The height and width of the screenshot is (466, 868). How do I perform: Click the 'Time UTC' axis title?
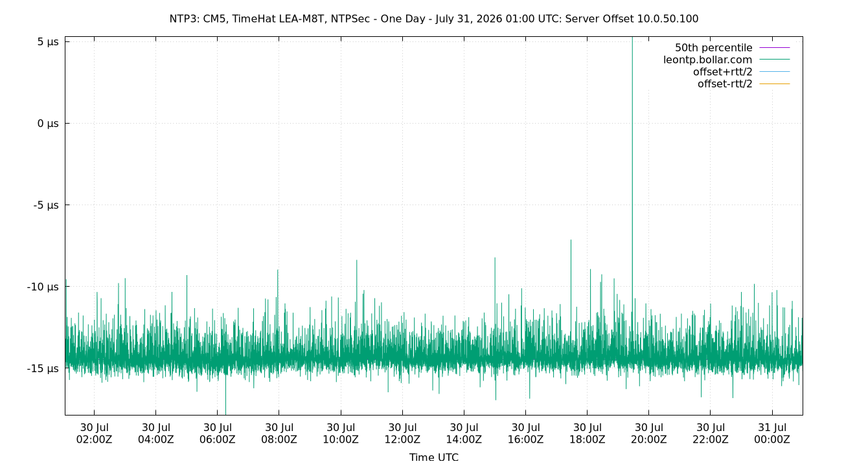[434, 457]
